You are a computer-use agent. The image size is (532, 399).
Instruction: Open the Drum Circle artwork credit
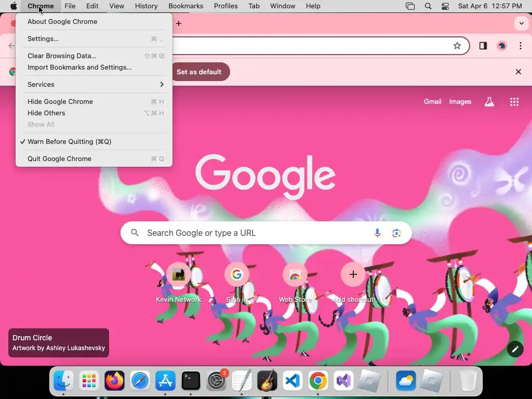(59, 343)
